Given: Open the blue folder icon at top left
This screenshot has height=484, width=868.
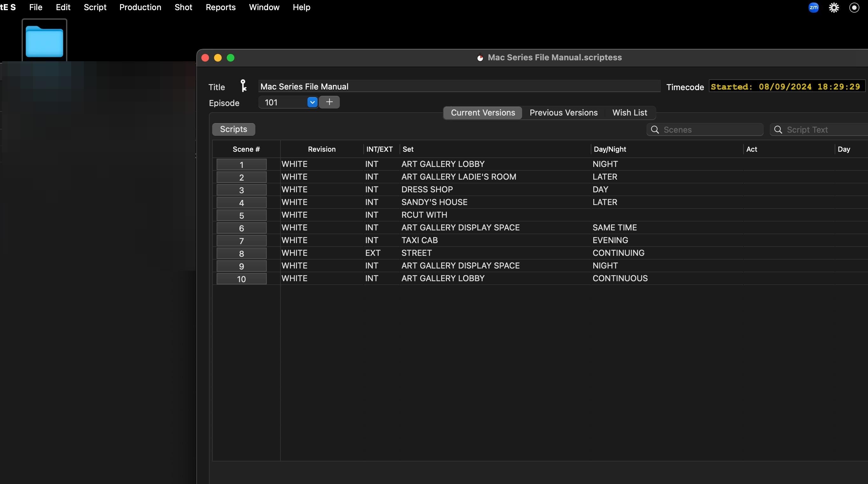Looking at the screenshot, I should click(44, 41).
